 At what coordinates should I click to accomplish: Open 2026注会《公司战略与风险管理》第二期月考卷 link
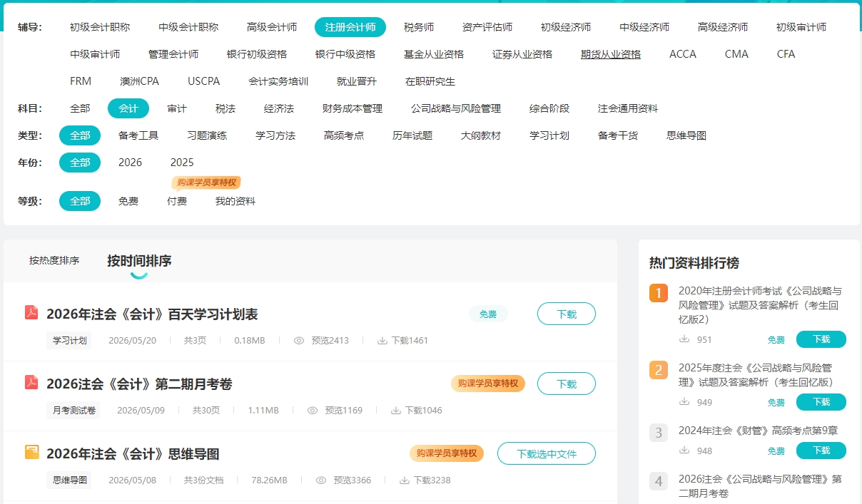point(761,485)
